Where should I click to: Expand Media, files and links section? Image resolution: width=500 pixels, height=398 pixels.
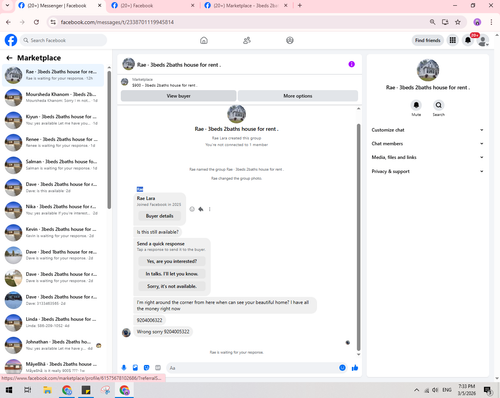coord(427,157)
